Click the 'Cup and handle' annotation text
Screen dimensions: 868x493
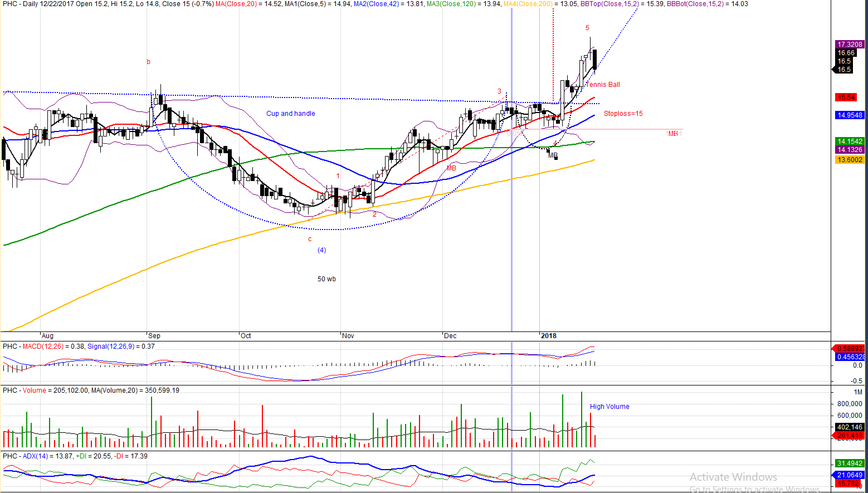(x=290, y=114)
